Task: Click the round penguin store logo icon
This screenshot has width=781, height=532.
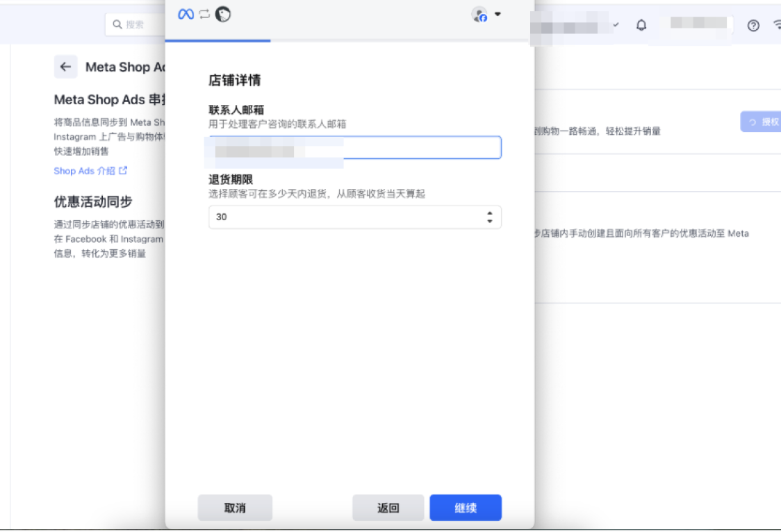Action: [222, 14]
